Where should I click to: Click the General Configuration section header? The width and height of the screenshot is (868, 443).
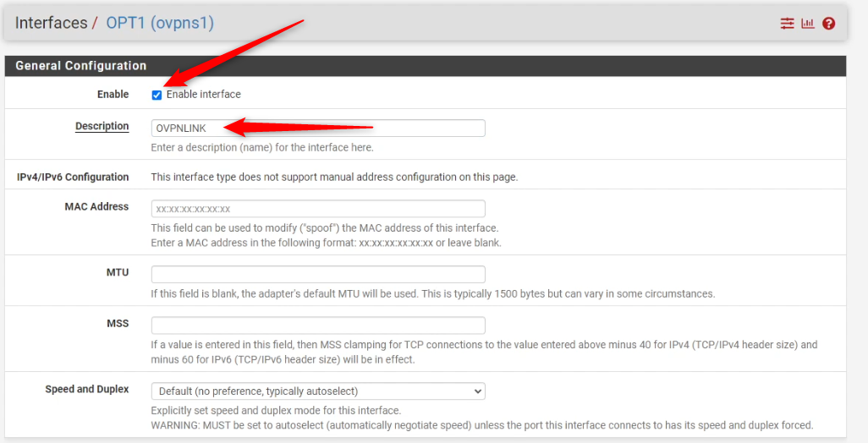[x=81, y=66]
